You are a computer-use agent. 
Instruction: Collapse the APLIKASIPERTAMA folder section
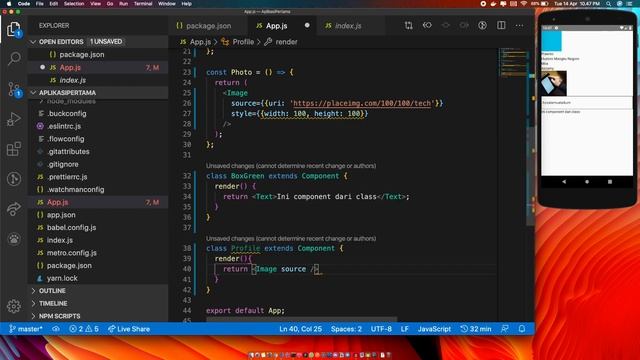pyautogui.click(x=98, y=93)
